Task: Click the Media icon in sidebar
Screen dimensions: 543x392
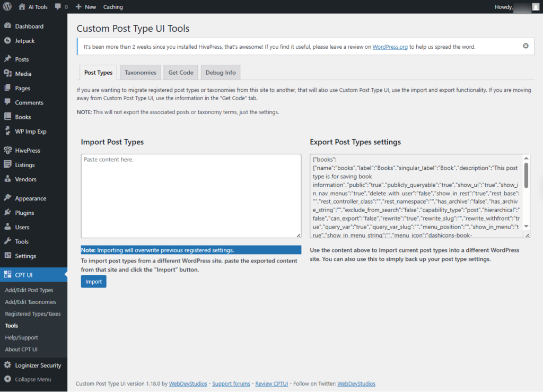Action: pyautogui.click(x=7, y=74)
